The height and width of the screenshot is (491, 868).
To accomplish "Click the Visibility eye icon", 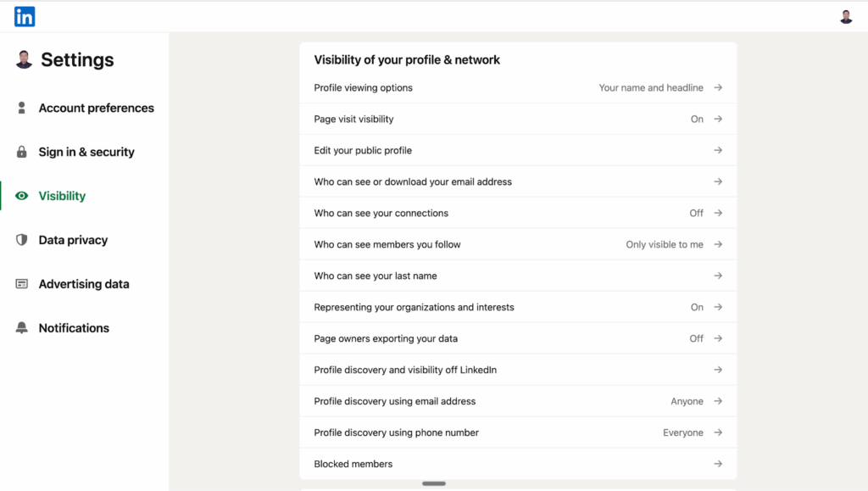I will (22, 196).
